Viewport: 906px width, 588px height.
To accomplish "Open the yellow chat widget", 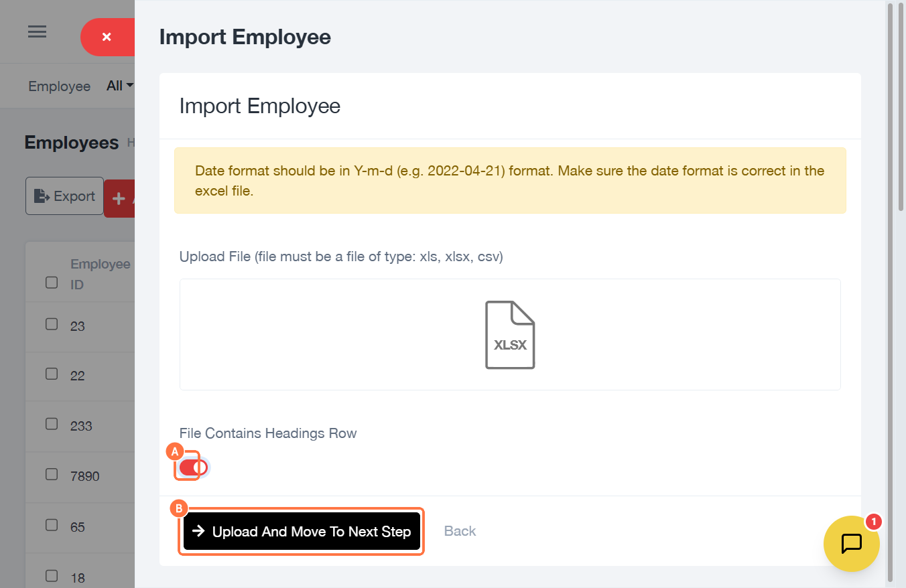I will (851, 543).
